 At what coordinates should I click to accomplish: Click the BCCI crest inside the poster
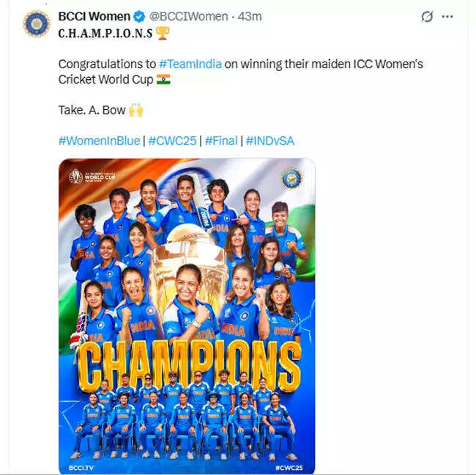click(291, 178)
